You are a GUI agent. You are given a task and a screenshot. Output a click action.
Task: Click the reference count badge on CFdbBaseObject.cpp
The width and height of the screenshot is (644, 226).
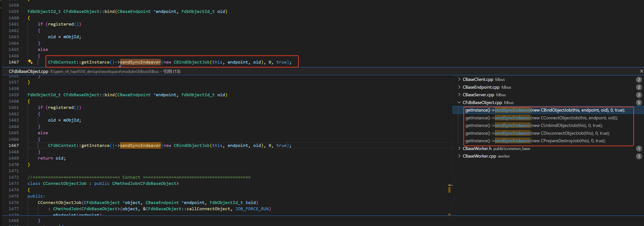coord(639,102)
